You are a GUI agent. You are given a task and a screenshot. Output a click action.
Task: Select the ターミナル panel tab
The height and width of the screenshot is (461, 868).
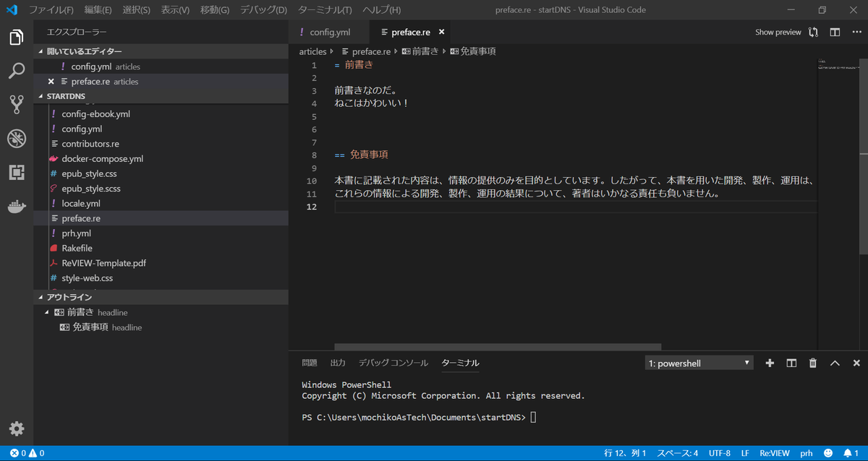point(460,363)
